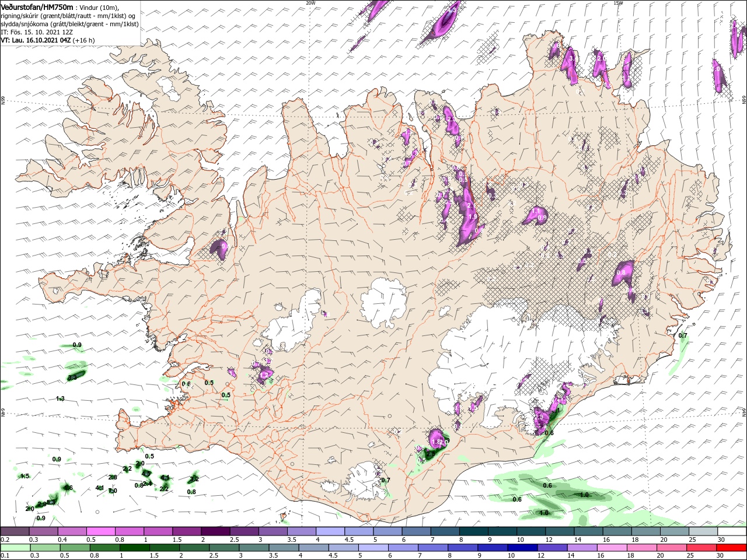Click the '4.1' rain value southwest of Iceland

point(100,488)
